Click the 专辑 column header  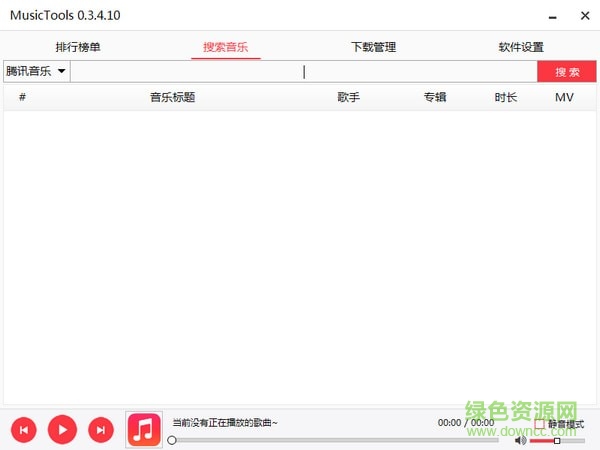(x=435, y=97)
